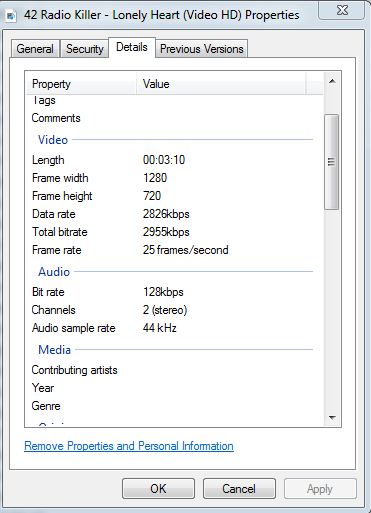Open the Security tab
Viewport: 371px width, 513px height.
click(x=85, y=49)
